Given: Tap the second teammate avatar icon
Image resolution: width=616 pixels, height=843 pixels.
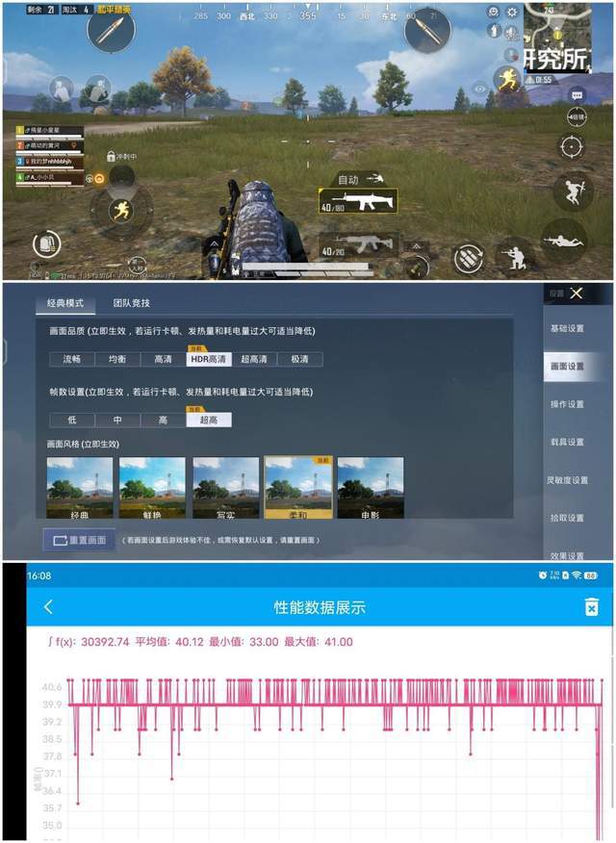Looking at the screenshot, I should (98, 89).
